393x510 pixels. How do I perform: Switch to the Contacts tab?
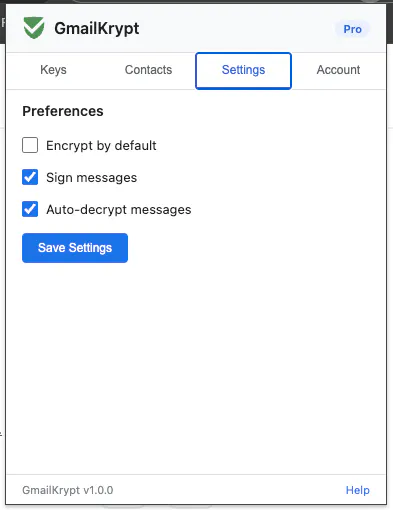pyautogui.click(x=148, y=70)
